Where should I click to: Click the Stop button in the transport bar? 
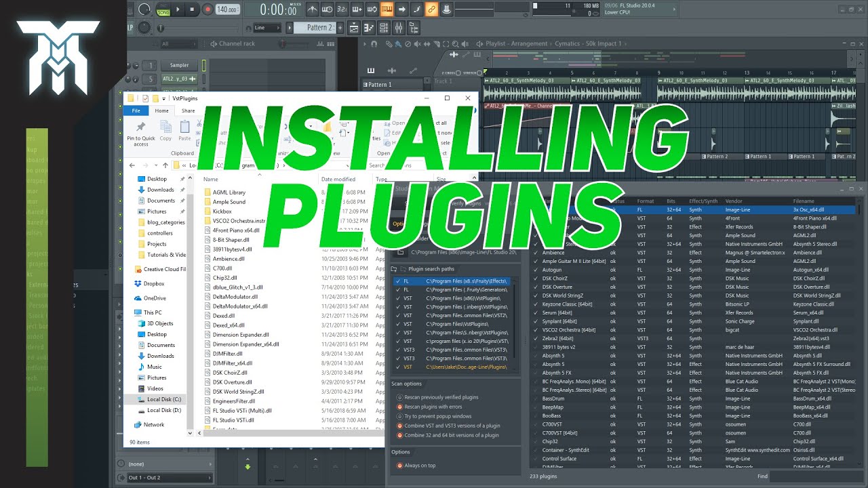(193, 9)
